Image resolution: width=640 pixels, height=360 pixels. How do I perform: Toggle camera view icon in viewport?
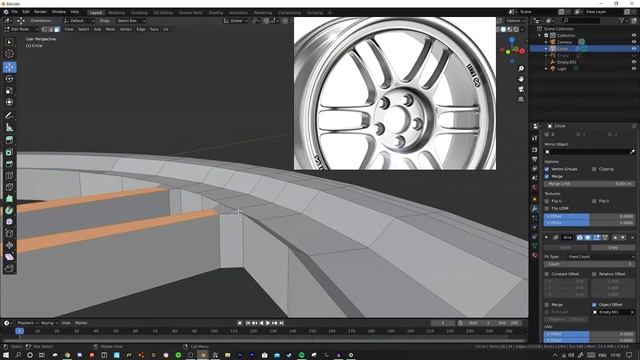521,89
